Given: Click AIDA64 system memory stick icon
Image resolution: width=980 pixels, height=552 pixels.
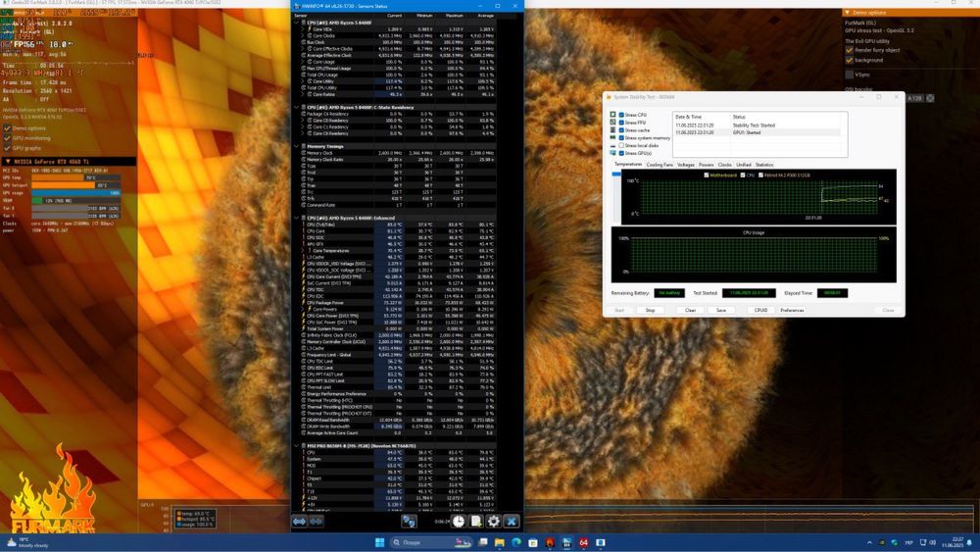Looking at the screenshot, I should 612,137.
